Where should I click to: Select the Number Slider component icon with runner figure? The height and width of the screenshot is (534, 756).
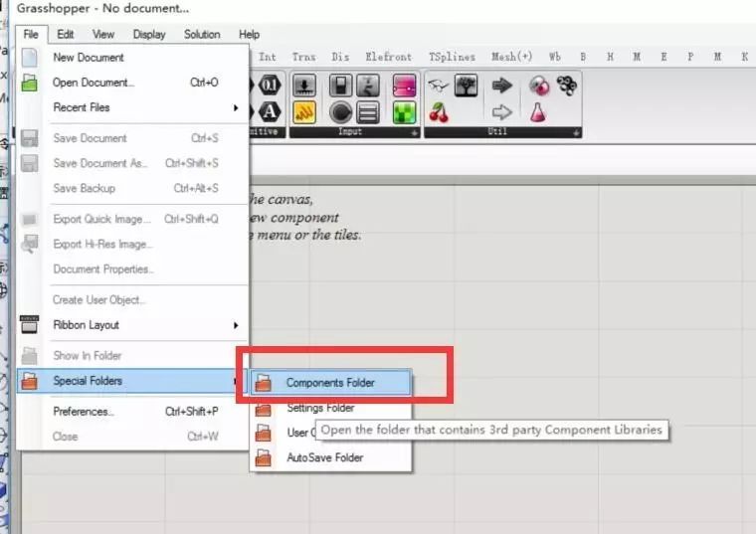pyautogui.click(x=368, y=86)
